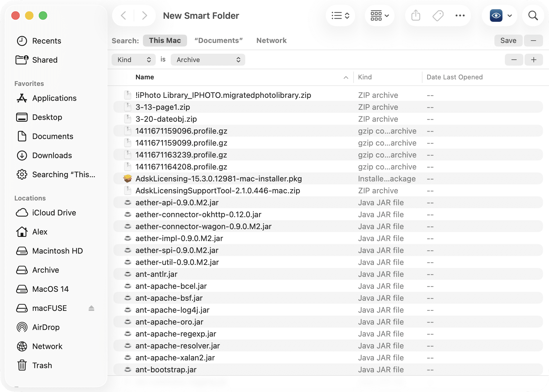Go forward with the right chevron button
Image resolution: width=549 pixels, height=392 pixels.
click(x=144, y=16)
